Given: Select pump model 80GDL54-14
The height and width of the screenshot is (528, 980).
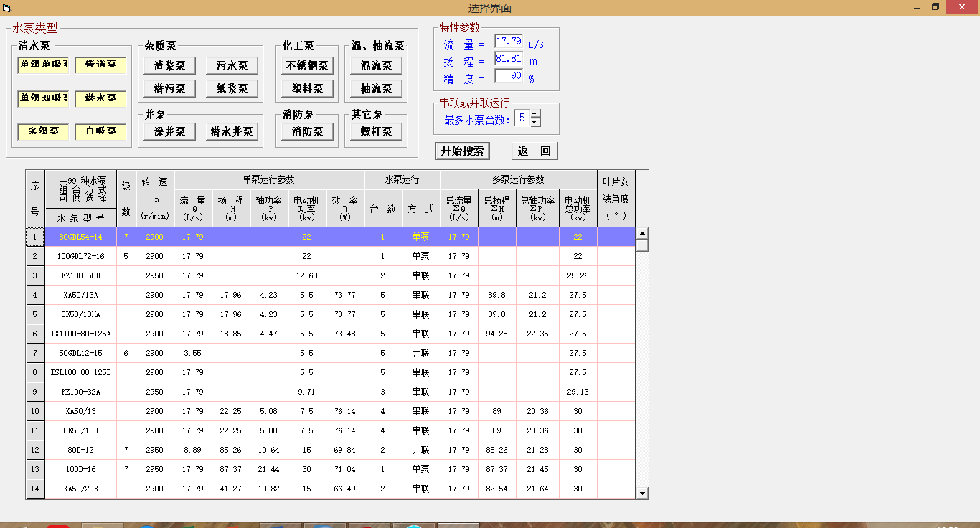Looking at the screenshot, I should click(x=80, y=237).
